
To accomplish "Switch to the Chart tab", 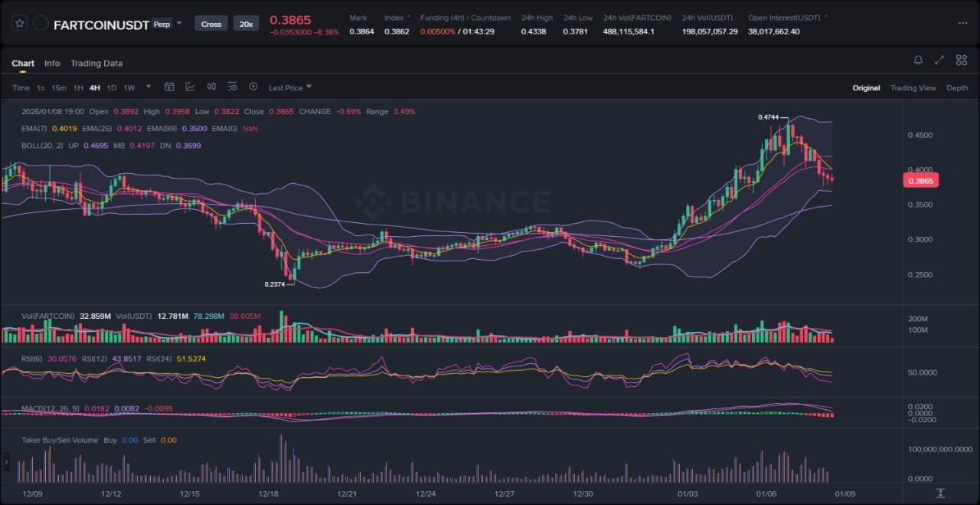I will pyautogui.click(x=23, y=64).
